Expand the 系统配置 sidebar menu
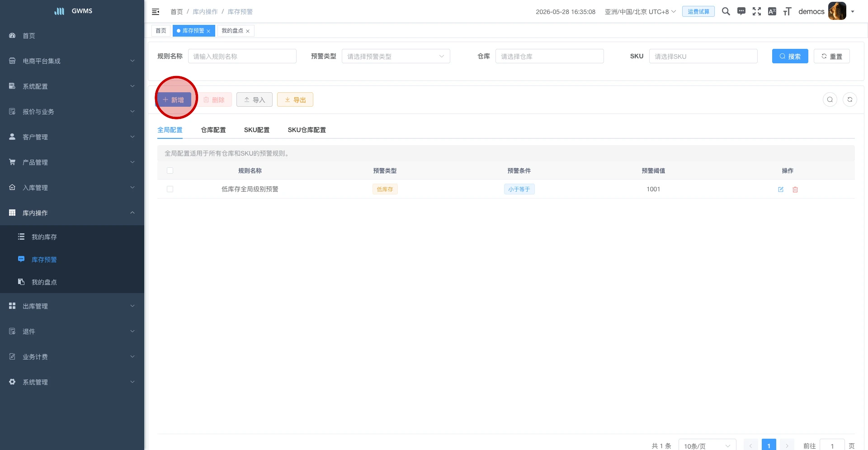 pos(72,86)
